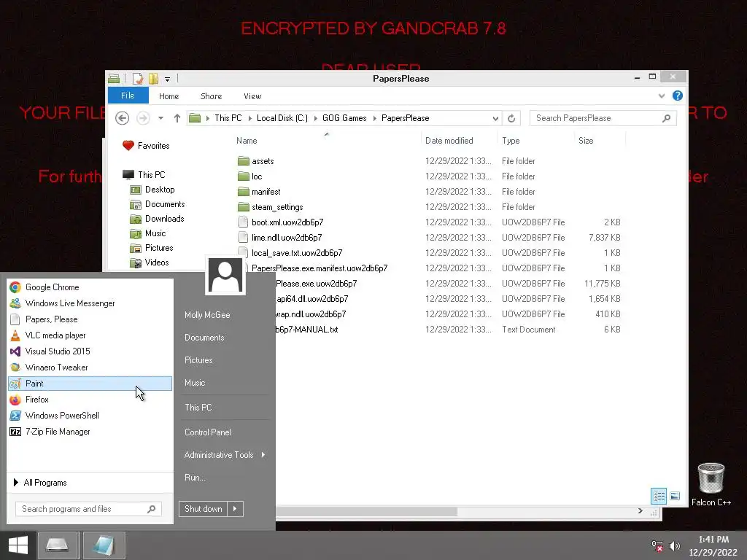Click the network tray icon

657,546
